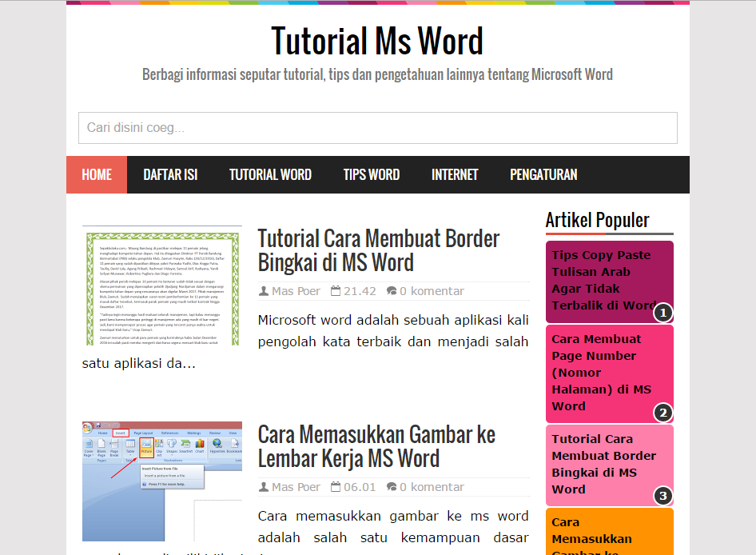Click the Cari disini coeg search field
The width and height of the screenshot is (756, 555).
click(x=378, y=128)
